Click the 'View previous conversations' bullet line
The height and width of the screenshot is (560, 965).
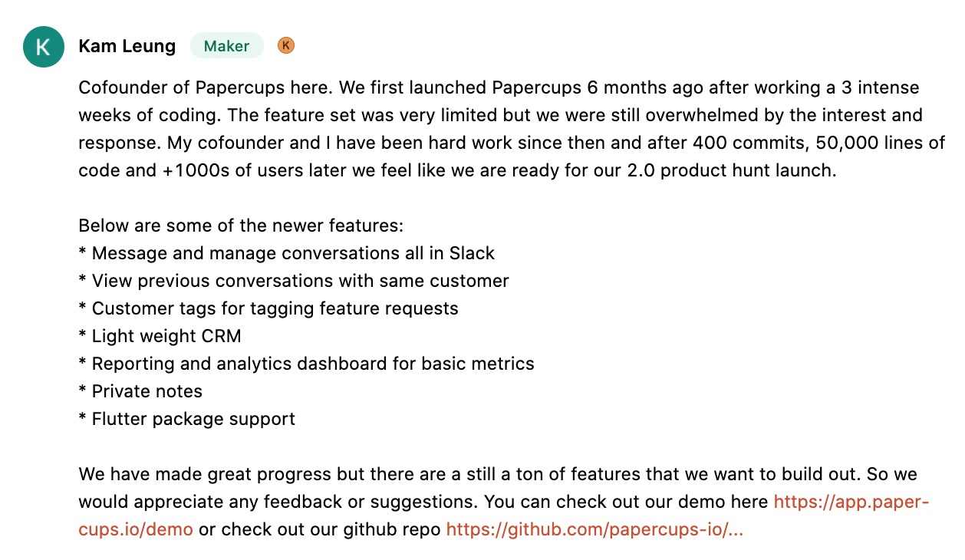(294, 281)
